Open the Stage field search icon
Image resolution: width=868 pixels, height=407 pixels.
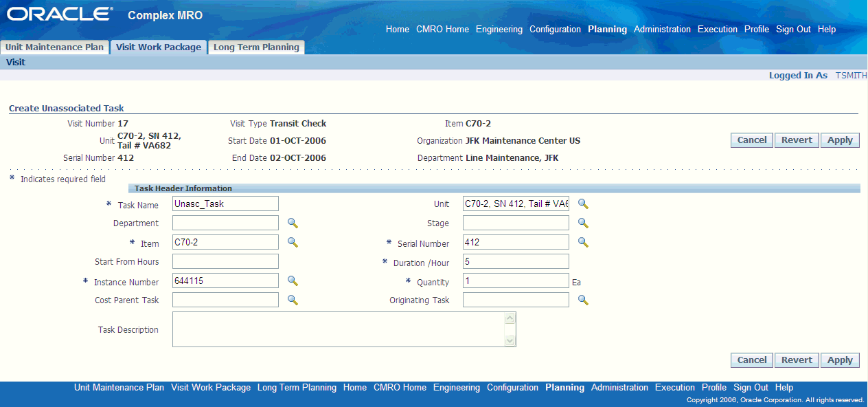point(583,223)
